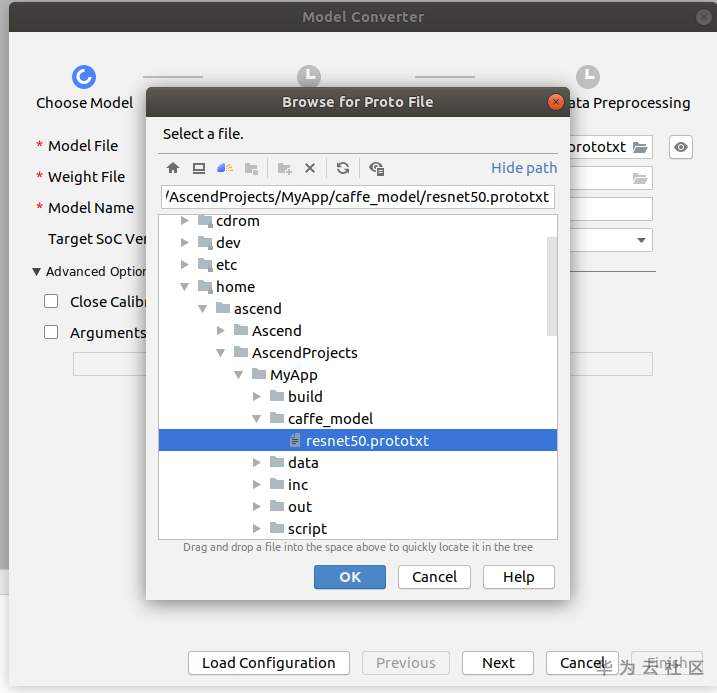Screen dimensions: 717x693
Task: Close the Model Converter window
Action: [703, 17]
